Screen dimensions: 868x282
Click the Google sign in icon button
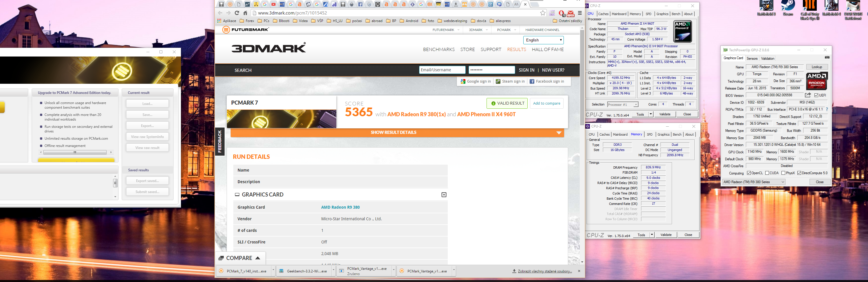tap(476, 81)
